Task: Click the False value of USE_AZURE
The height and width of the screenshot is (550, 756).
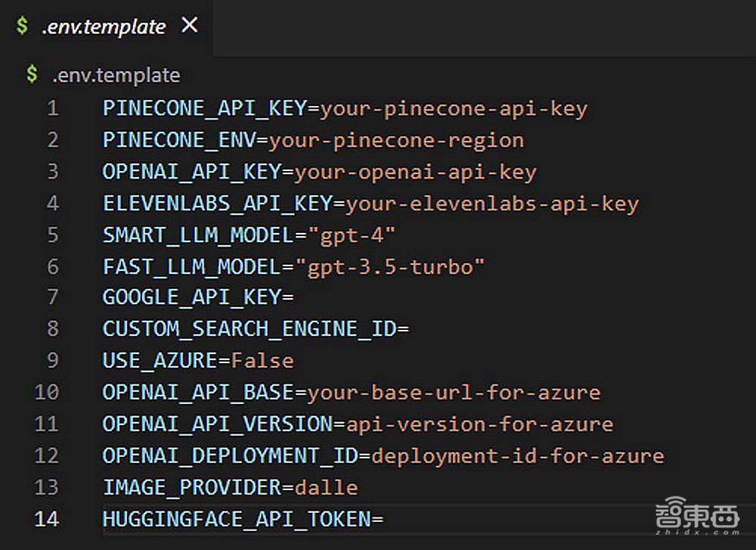Action: (262, 360)
